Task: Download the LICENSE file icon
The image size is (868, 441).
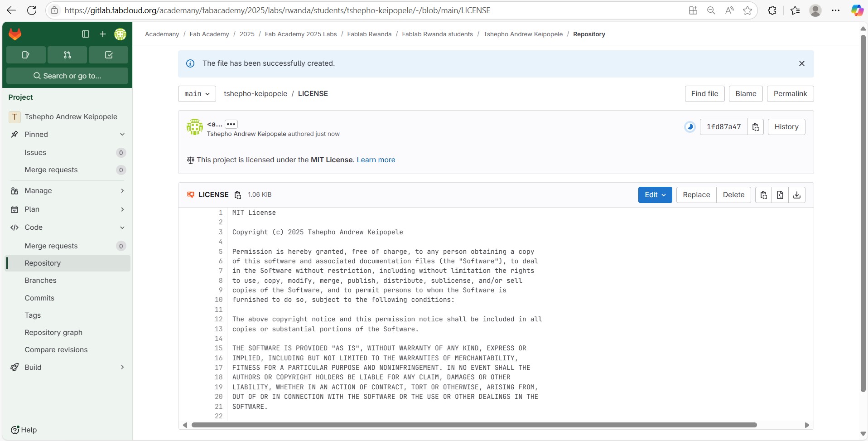Action: (797, 195)
